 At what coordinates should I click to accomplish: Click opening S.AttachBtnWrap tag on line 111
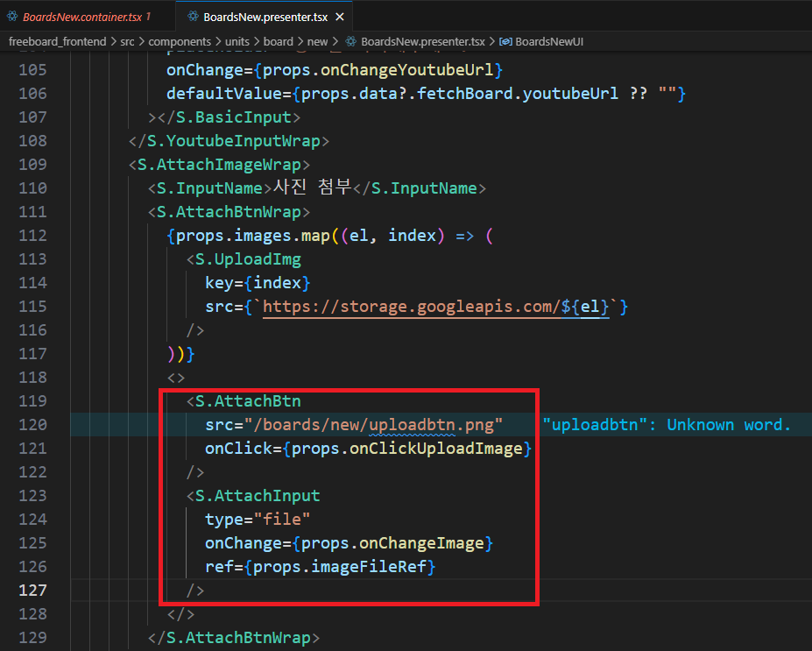point(229,212)
